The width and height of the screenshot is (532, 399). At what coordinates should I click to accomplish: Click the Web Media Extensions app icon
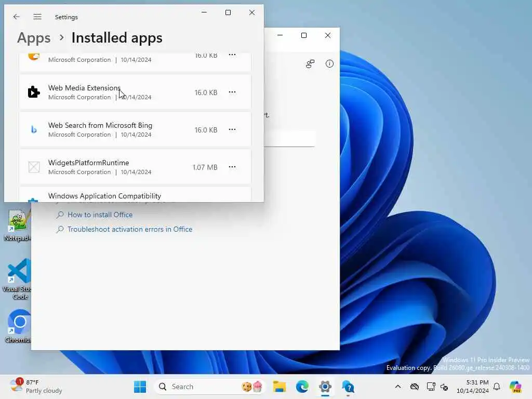(34, 92)
